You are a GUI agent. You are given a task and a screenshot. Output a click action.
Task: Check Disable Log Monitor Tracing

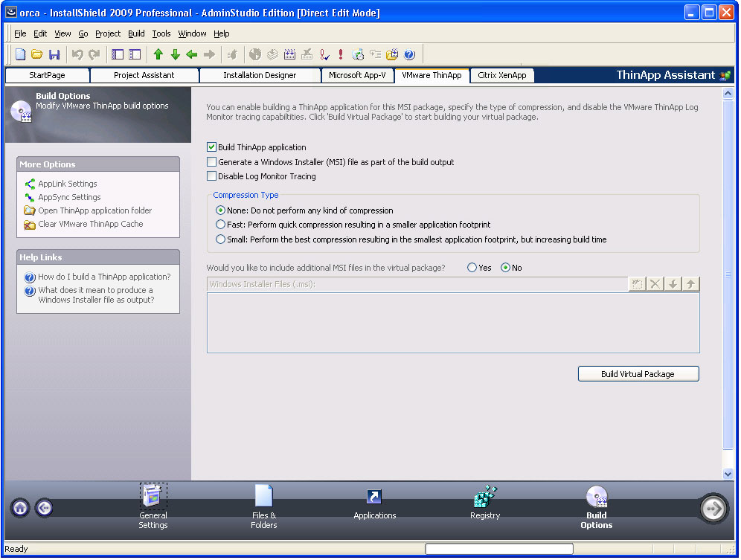(212, 176)
